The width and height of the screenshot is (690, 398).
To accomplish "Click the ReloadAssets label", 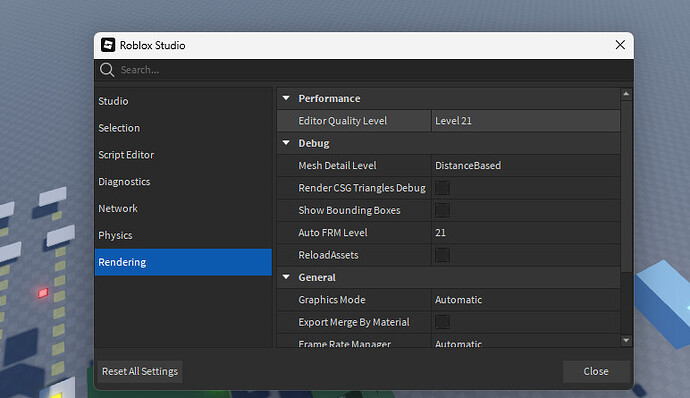I will [x=328, y=255].
